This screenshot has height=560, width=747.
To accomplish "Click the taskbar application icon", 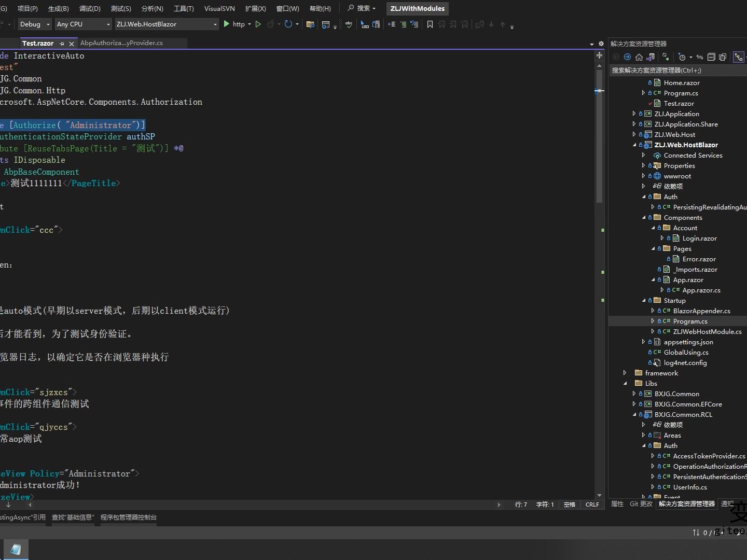I will tap(16, 550).
